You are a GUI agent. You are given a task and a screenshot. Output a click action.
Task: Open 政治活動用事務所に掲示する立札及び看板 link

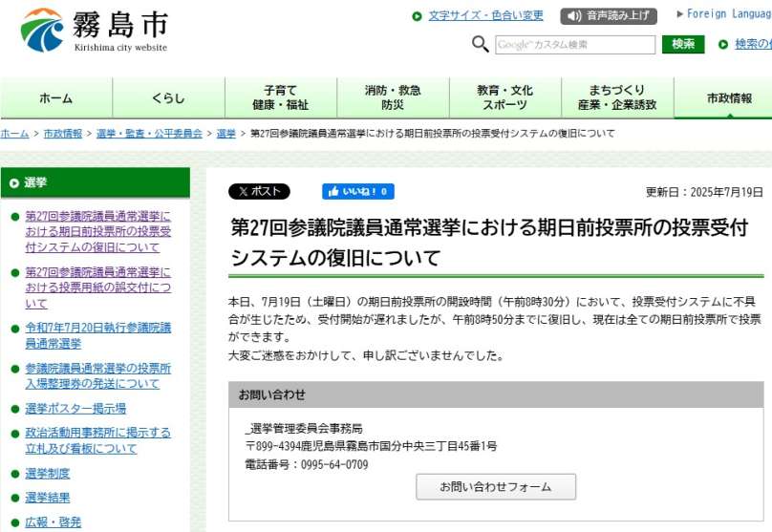click(x=98, y=440)
